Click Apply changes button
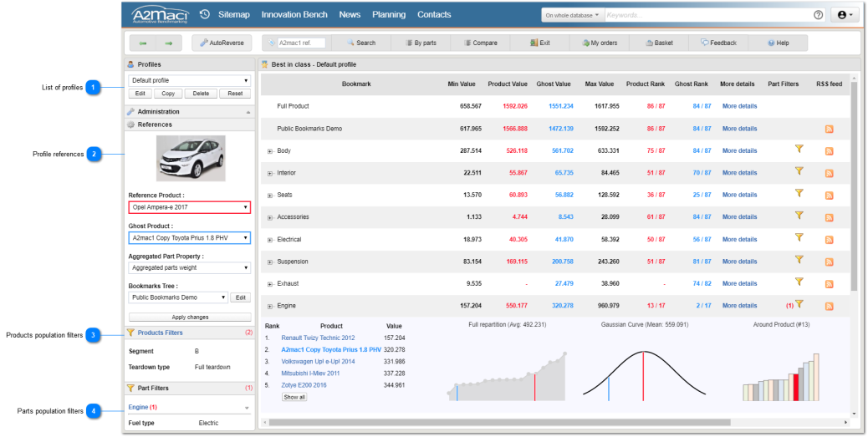The width and height of the screenshot is (868, 437). [x=190, y=317]
